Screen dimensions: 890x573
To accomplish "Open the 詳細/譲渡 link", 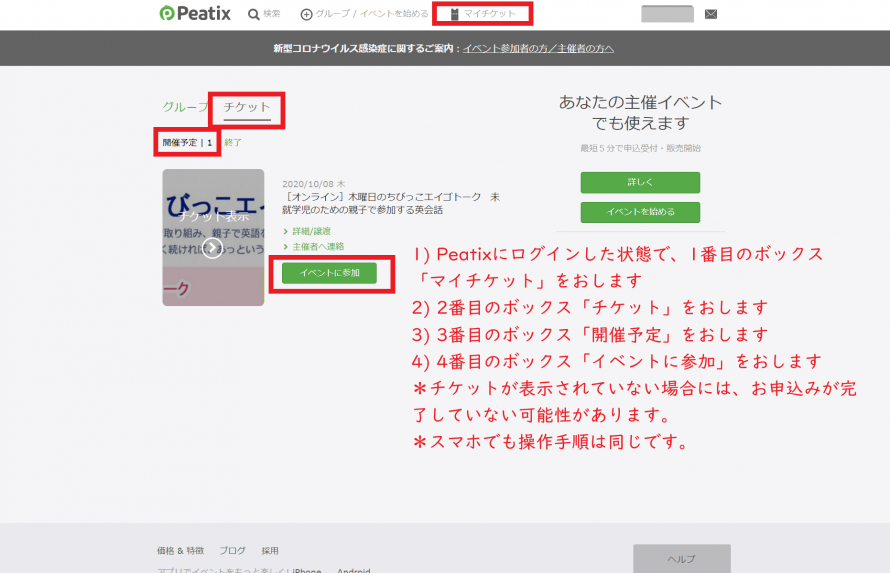I will point(311,231).
